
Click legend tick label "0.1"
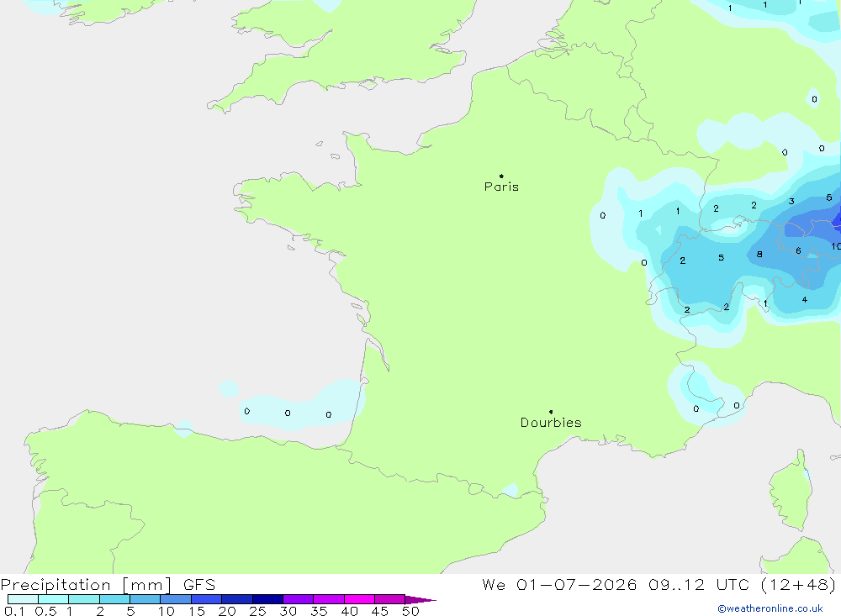14,611
